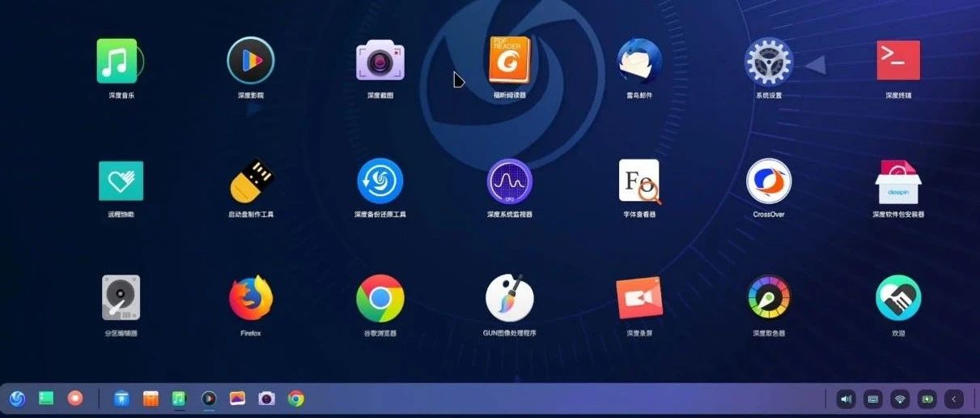Click the battery status tray icon

(927, 399)
